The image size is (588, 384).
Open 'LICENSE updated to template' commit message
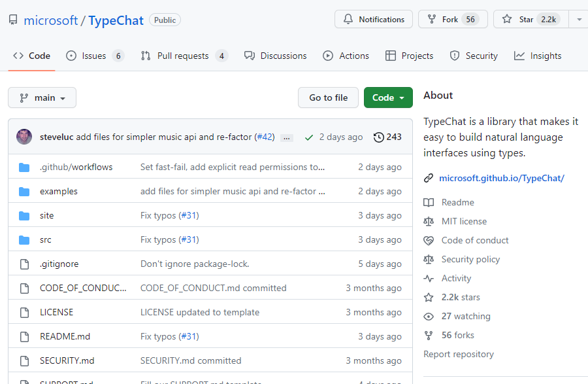(x=200, y=312)
